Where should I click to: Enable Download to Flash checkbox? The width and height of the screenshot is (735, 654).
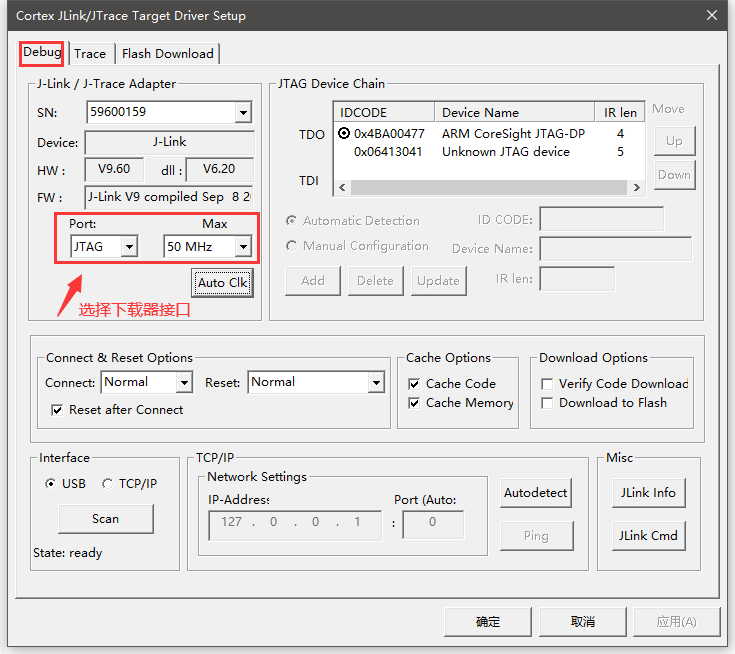coord(547,403)
